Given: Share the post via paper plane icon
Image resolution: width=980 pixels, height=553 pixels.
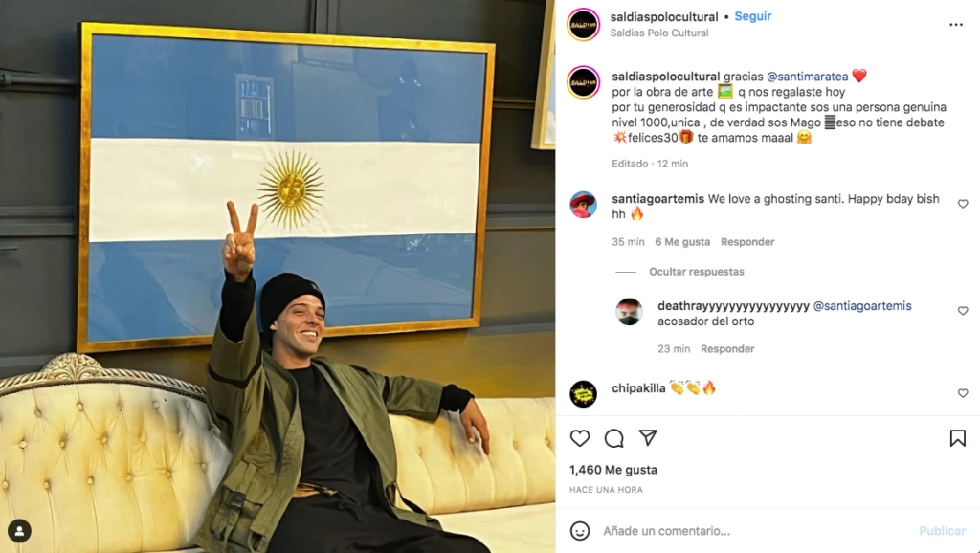Looking at the screenshot, I should point(648,438).
